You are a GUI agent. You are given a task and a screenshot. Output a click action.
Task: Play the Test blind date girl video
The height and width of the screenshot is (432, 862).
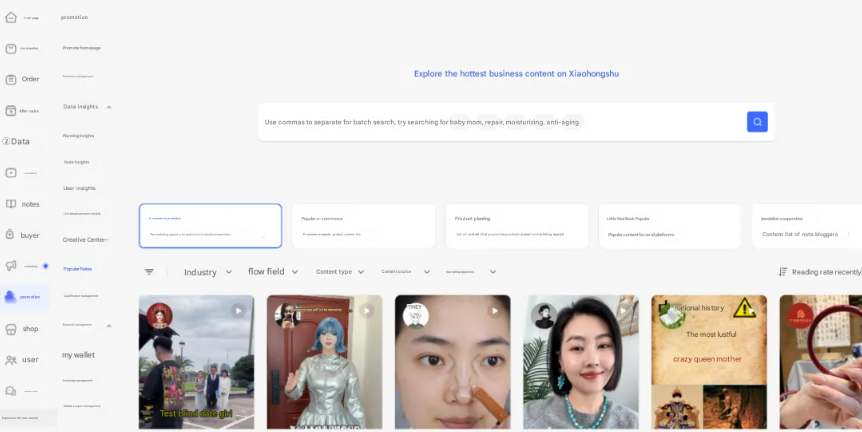pos(238,311)
